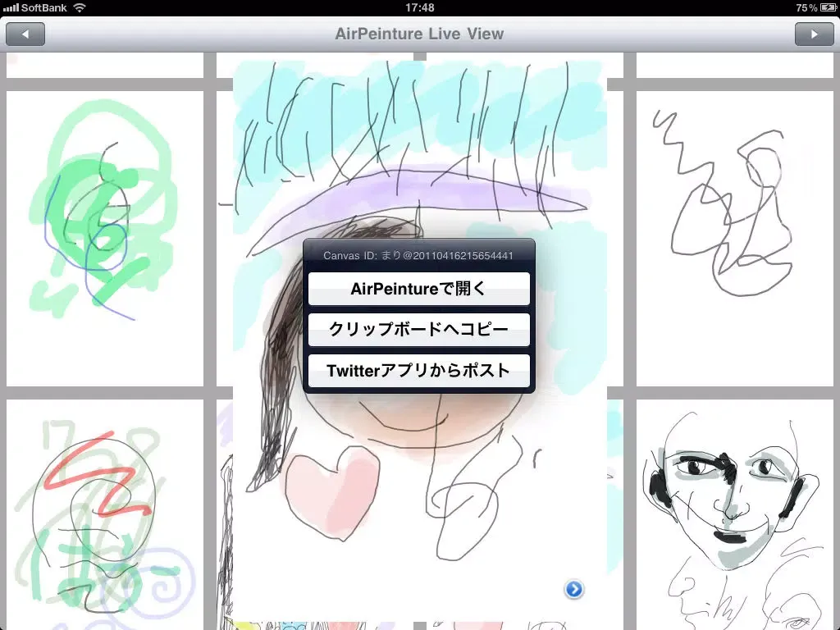The image size is (840, 630).
Task: Choose クリップボードへコピー option
Action: [419, 330]
